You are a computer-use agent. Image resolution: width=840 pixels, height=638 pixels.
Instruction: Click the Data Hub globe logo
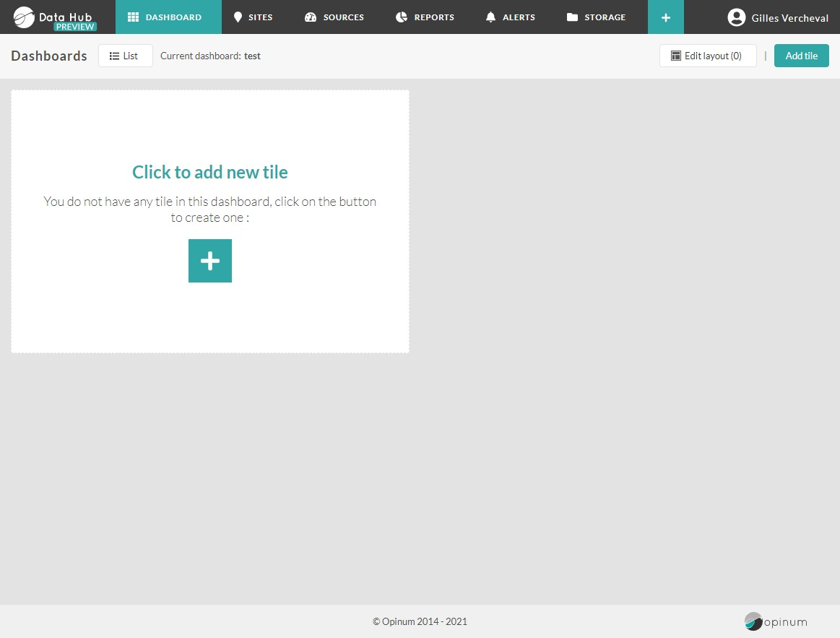click(x=24, y=17)
